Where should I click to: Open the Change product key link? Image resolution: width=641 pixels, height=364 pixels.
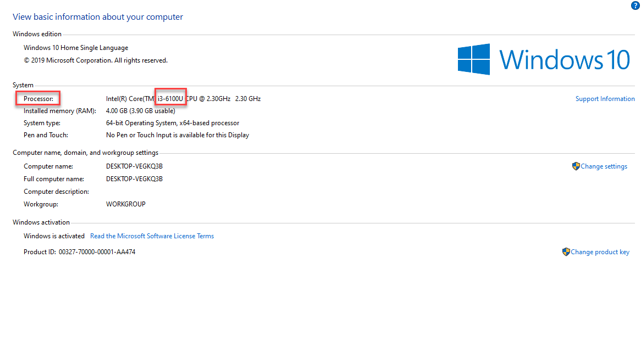point(600,252)
